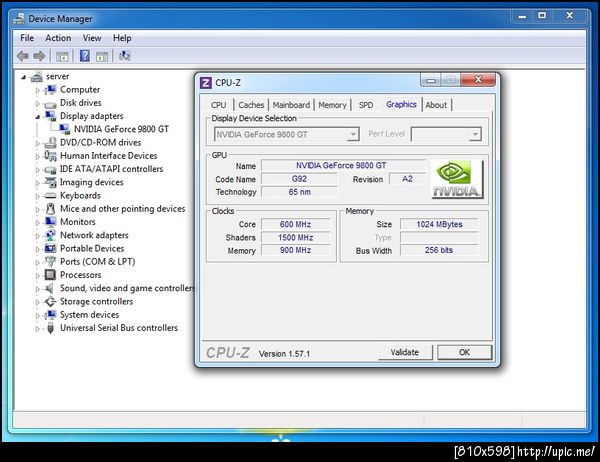
Task: Click the Universal Serial Bus controllers icon
Action: coord(50,328)
